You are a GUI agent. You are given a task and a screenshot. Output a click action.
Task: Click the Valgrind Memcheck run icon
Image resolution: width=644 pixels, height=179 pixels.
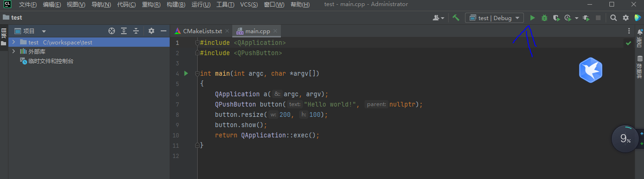(586, 18)
